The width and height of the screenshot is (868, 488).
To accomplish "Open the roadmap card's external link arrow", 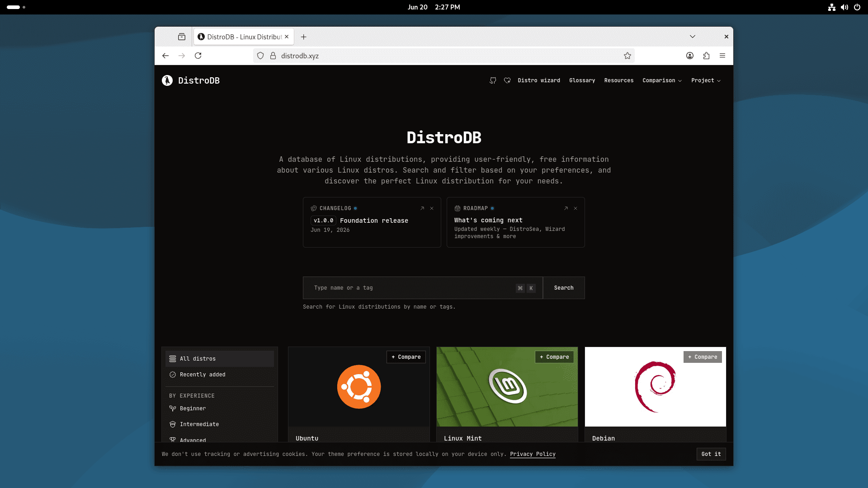I will pyautogui.click(x=566, y=208).
